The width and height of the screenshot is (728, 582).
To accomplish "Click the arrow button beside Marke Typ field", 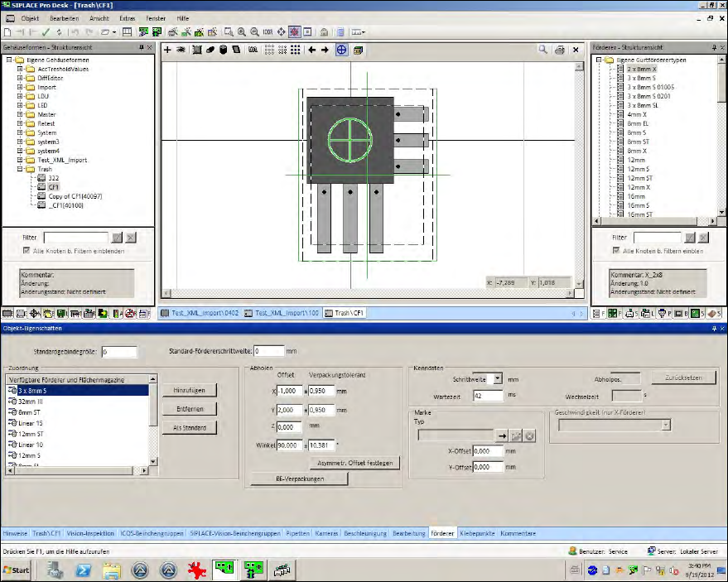I will point(501,435).
